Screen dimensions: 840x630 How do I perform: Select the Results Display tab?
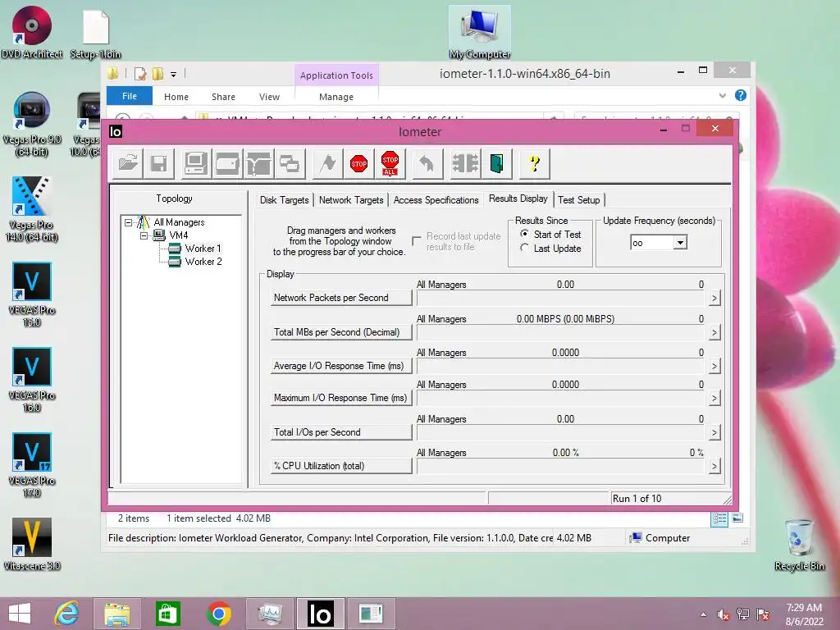point(518,199)
